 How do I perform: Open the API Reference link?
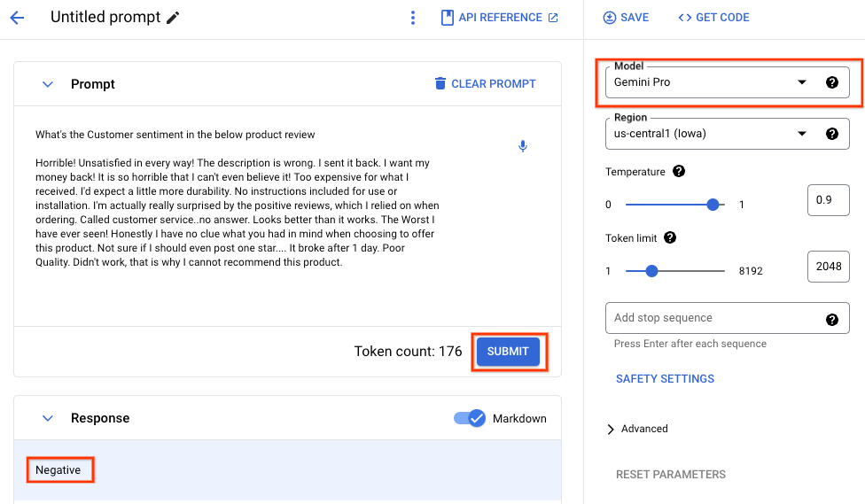pyautogui.click(x=500, y=18)
